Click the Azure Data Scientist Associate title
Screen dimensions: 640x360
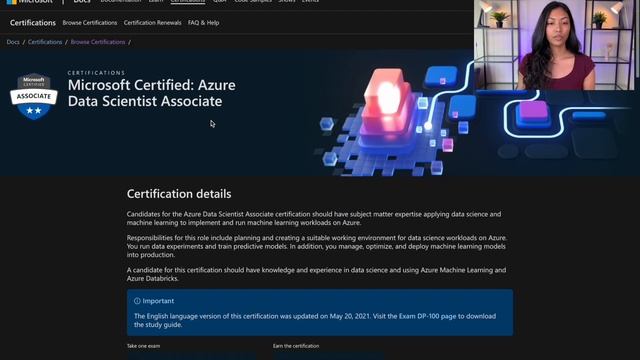[x=151, y=93]
